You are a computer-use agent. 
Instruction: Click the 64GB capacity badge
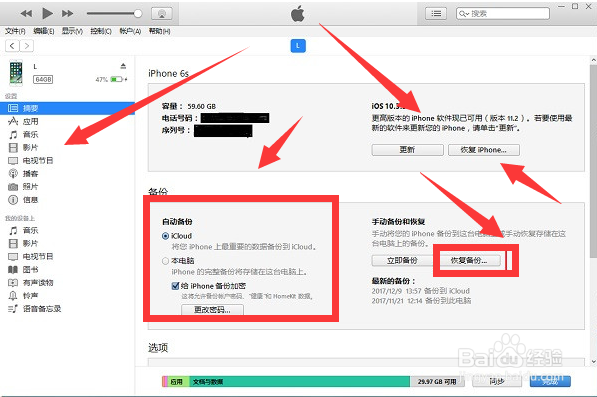[x=43, y=80]
